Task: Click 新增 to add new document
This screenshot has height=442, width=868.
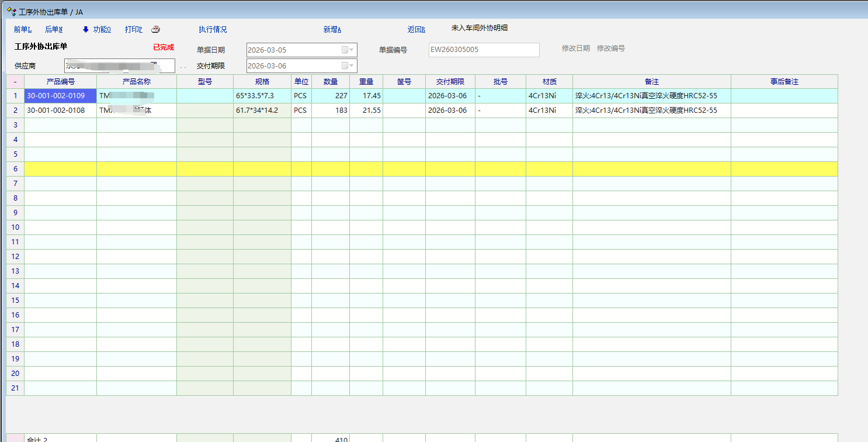Action: coord(332,29)
